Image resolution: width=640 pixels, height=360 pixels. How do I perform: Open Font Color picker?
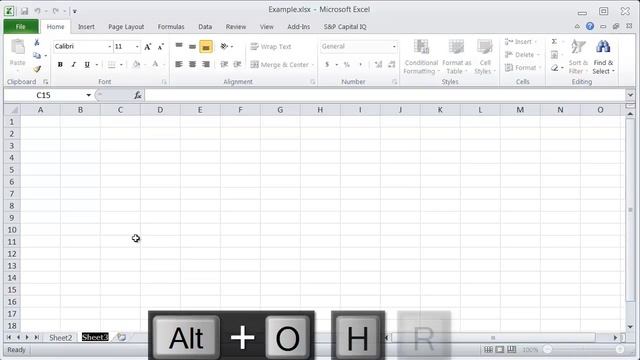(x=155, y=64)
